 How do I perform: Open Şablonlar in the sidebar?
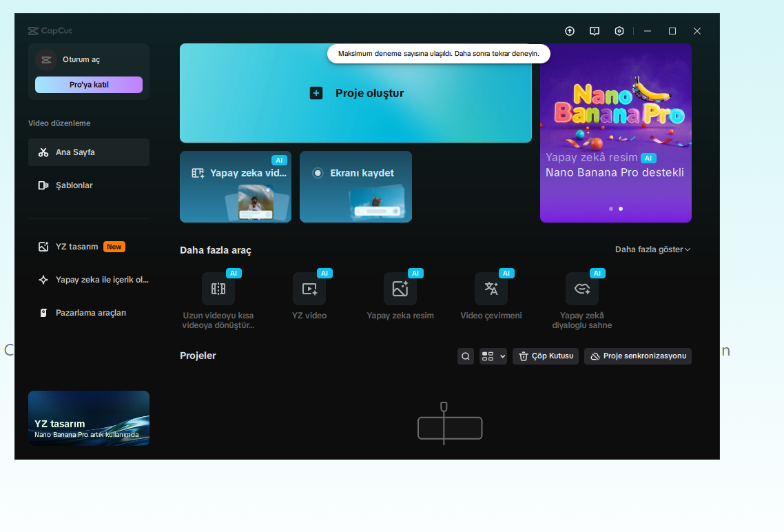click(x=88, y=185)
